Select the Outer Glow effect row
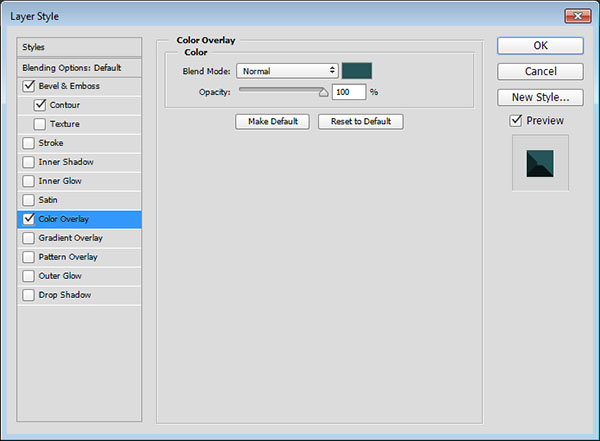This screenshot has height=441, width=600. (79, 276)
